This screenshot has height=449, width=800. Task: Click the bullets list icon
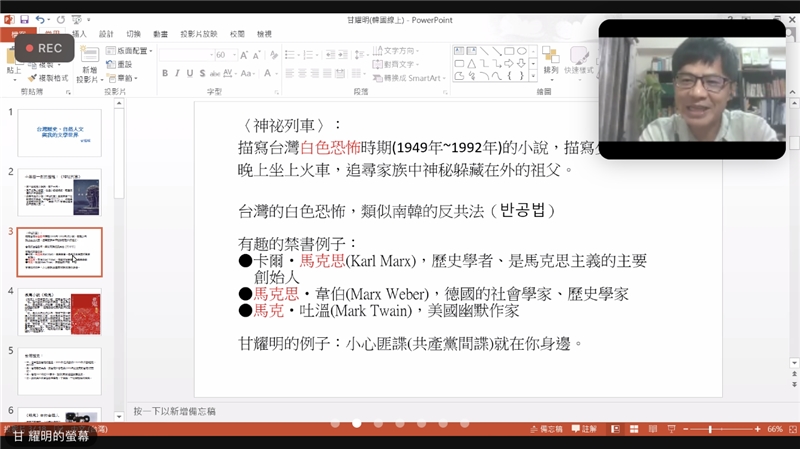[x=289, y=55]
